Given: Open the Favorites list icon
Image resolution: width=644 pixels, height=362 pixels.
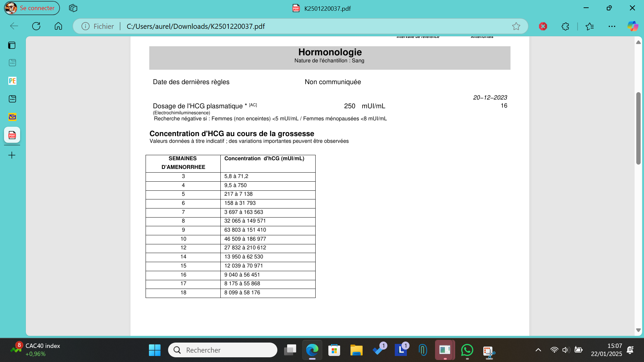Looking at the screenshot, I should 589,26.
